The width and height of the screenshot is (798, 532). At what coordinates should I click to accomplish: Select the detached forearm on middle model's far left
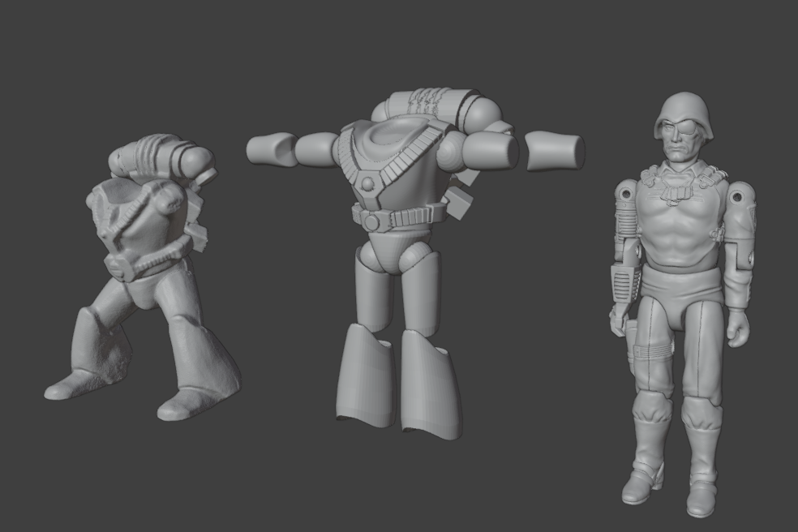(x=272, y=150)
